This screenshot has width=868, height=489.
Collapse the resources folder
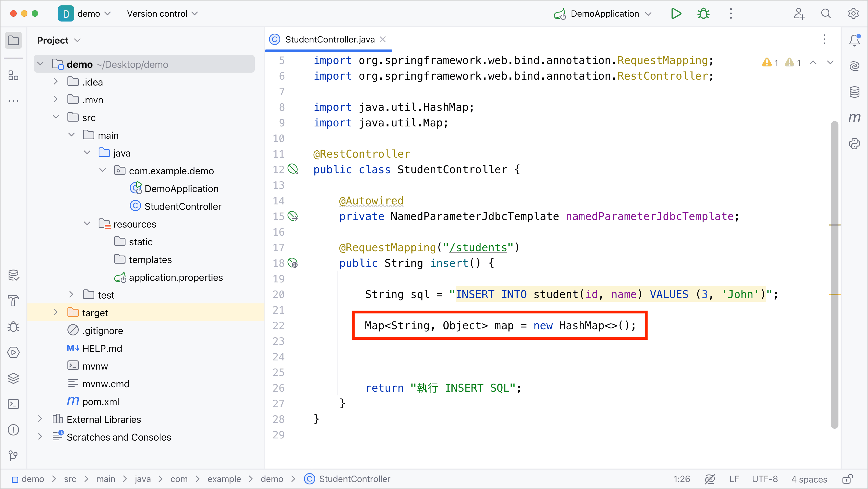tap(87, 224)
